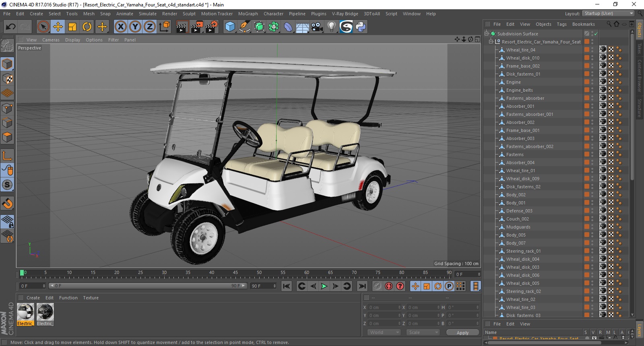Toggle Subdivision Surface green enable checkmark
Viewport: 644px width, 346px height.
coord(596,34)
